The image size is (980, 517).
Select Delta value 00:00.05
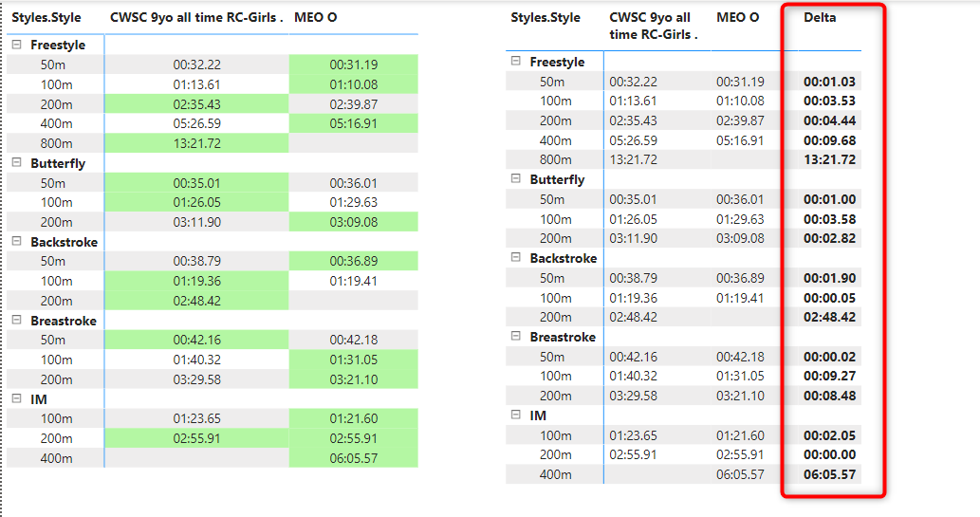pyautogui.click(x=829, y=298)
